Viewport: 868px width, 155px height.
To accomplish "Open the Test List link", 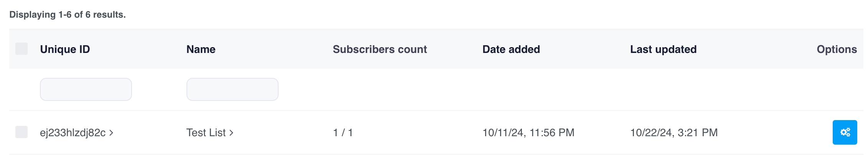I will click(x=206, y=133).
